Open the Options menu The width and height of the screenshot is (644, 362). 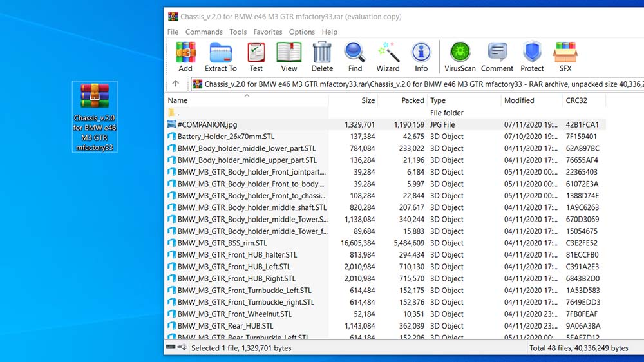tap(302, 32)
